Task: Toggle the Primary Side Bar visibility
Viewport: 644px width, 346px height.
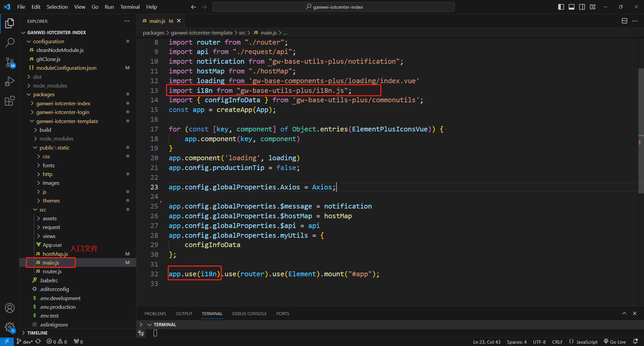Action: pos(561,7)
